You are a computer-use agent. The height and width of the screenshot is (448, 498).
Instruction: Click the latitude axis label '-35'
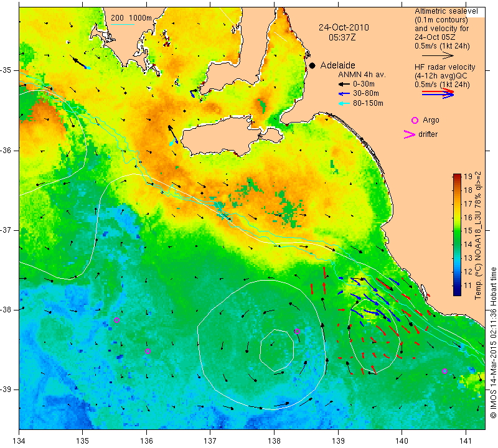tap(6, 70)
